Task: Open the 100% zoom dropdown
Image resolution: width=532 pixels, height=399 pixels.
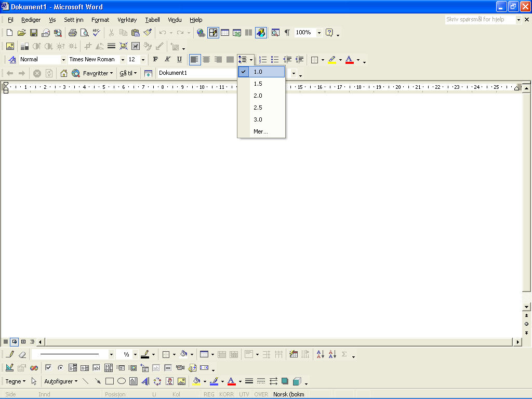Action: tap(320, 33)
